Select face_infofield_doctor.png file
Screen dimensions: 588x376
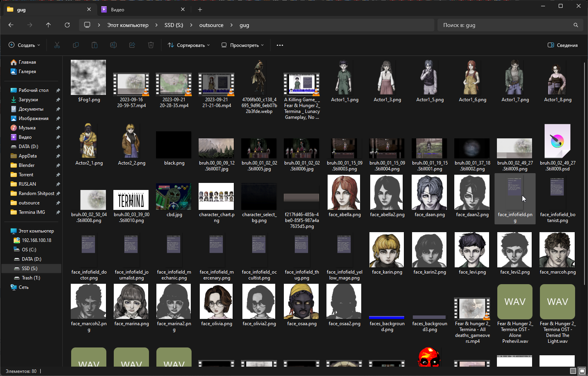[x=89, y=257]
